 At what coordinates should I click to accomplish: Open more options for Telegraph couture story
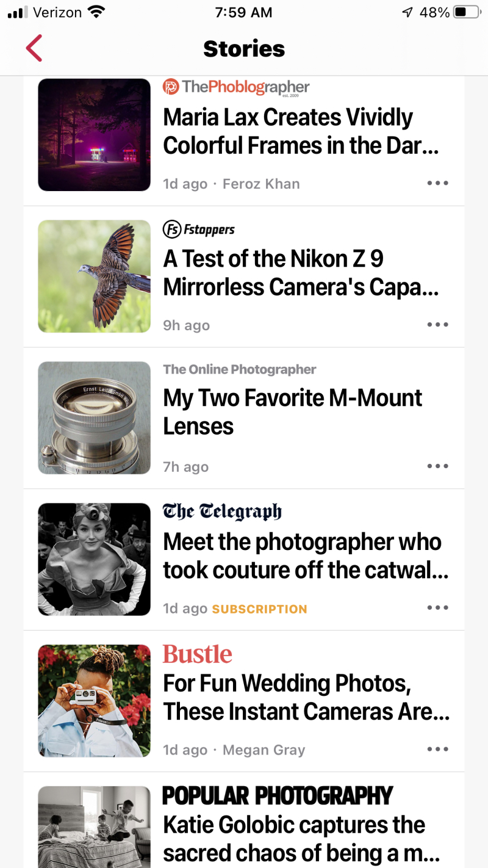pos(438,608)
